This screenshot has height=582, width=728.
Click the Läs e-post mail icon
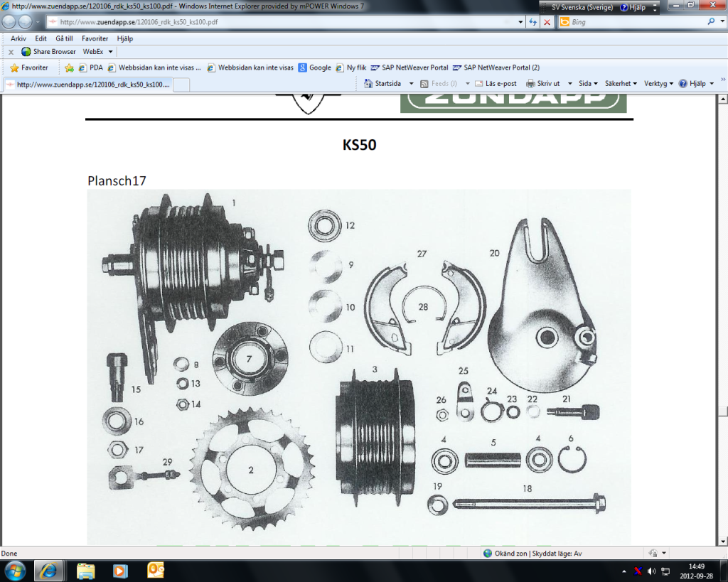pyautogui.click(x=478, y=84)
